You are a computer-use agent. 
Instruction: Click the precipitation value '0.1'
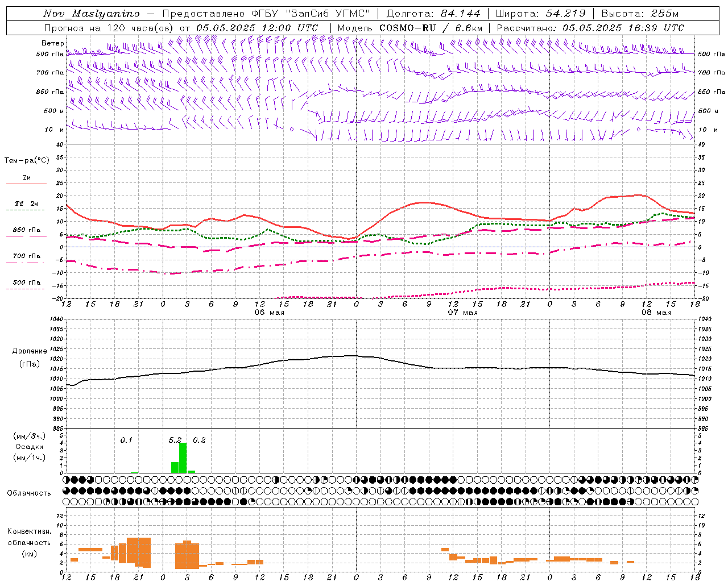coord(126,440)
